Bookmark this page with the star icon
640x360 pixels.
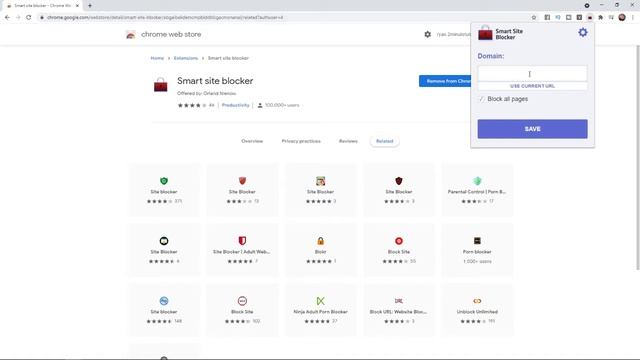click(533, 18)
